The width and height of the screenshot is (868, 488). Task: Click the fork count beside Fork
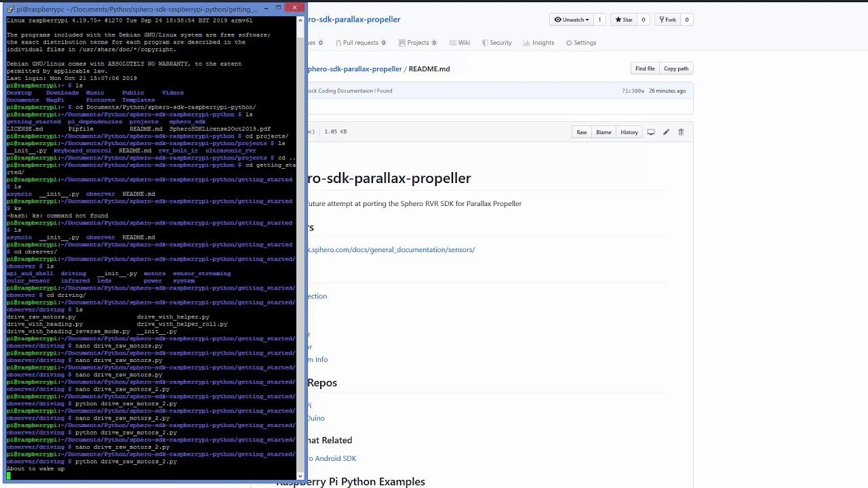(686, 20)
